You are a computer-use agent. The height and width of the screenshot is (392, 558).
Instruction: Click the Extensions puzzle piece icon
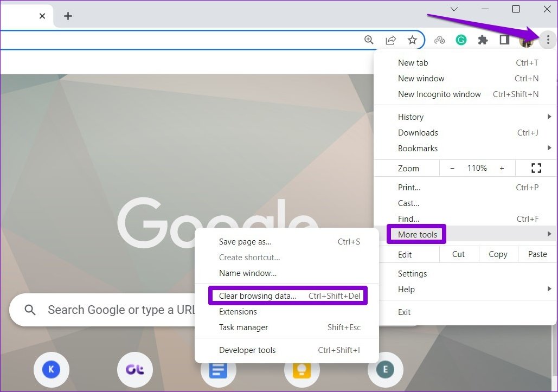(483, 40)
